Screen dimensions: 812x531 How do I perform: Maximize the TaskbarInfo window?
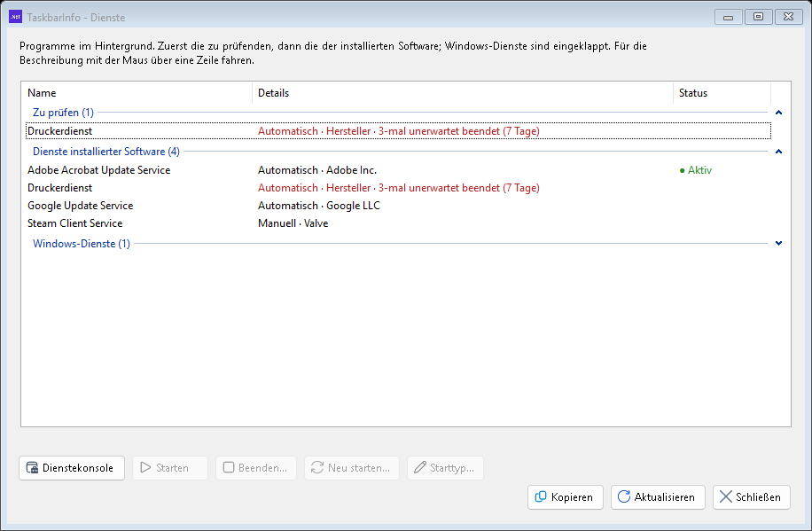758,17
